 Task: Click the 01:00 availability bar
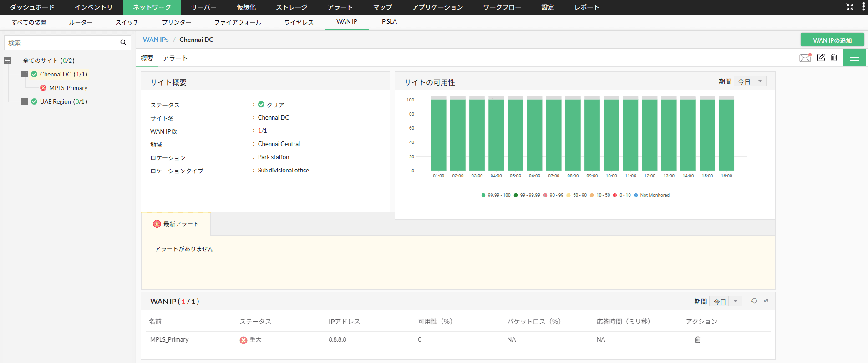pos(439,135)
